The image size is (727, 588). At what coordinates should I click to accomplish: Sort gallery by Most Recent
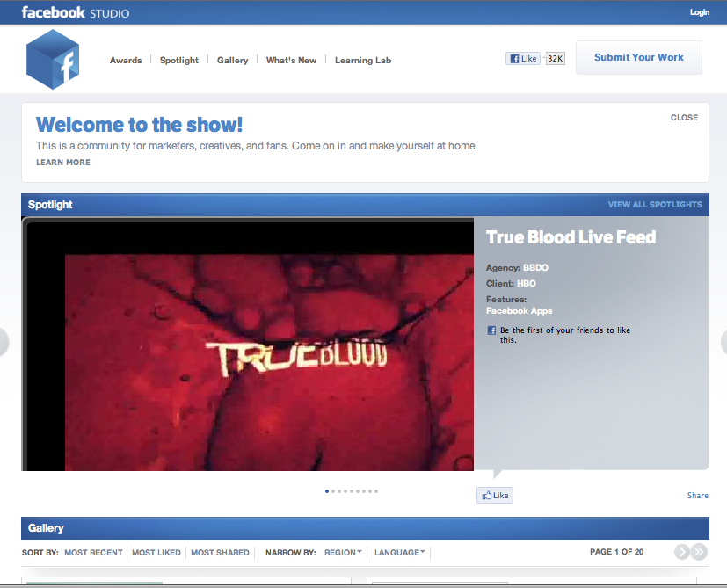tap(93, 552)
